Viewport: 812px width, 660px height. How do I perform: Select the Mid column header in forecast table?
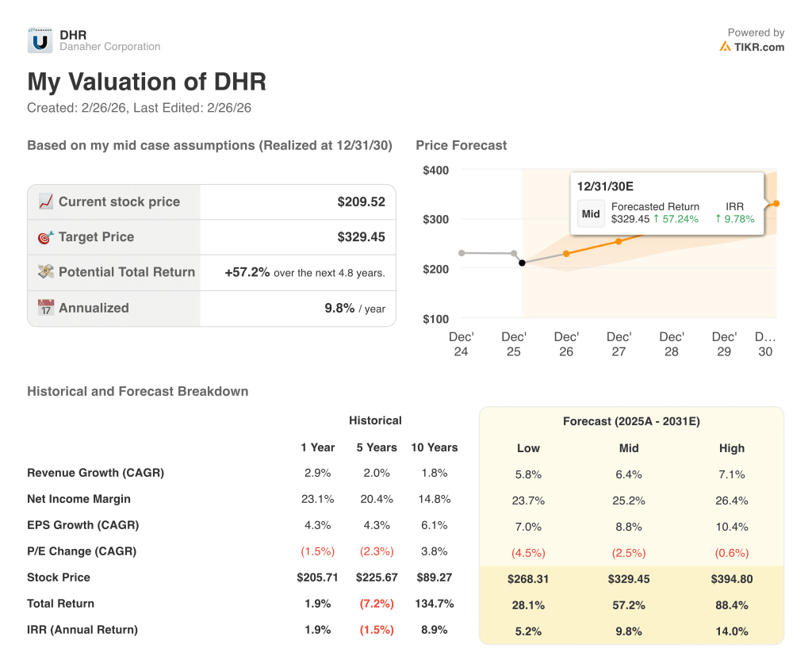click(x=629, y=448)
